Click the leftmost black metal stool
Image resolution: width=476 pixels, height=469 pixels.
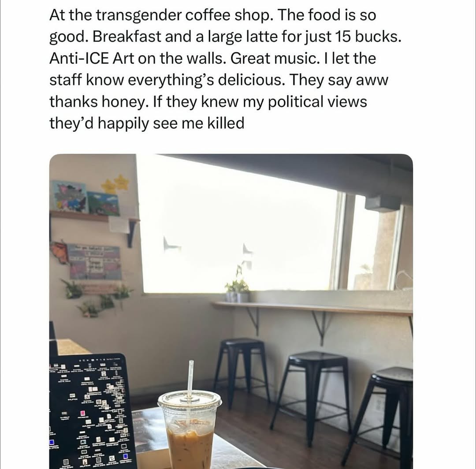click(242, 371)
